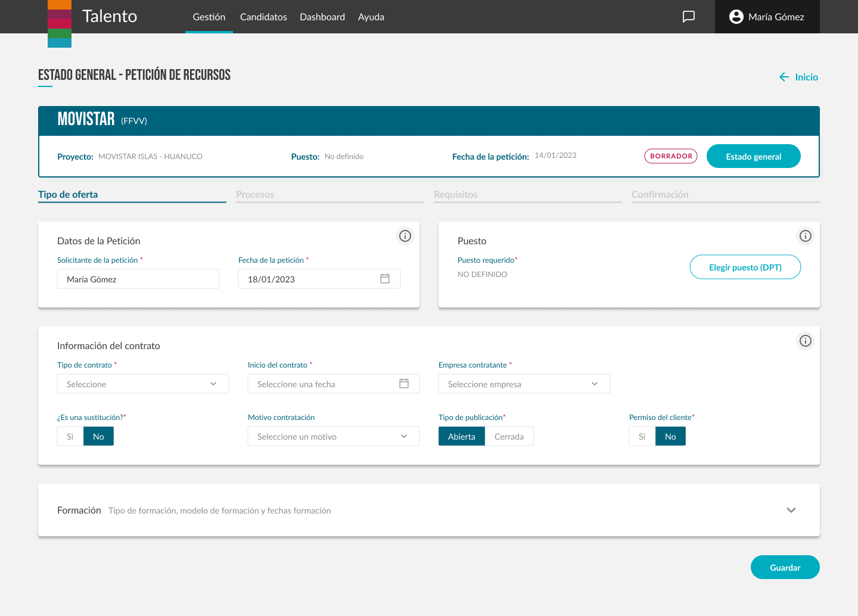The width and height of the screenshot is (858, 616).
Task: Open the Empresa contratante dropdown
Action: tap(524, 384)
